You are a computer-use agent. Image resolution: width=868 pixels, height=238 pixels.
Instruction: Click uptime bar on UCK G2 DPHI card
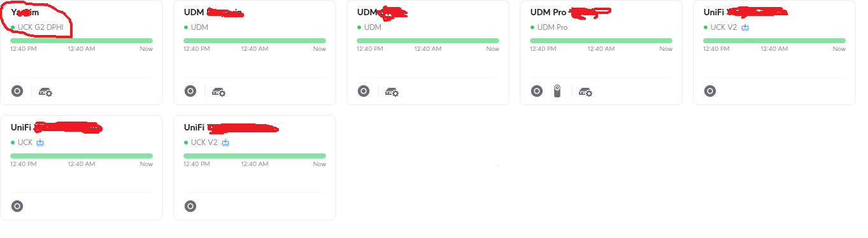point(82,41)
